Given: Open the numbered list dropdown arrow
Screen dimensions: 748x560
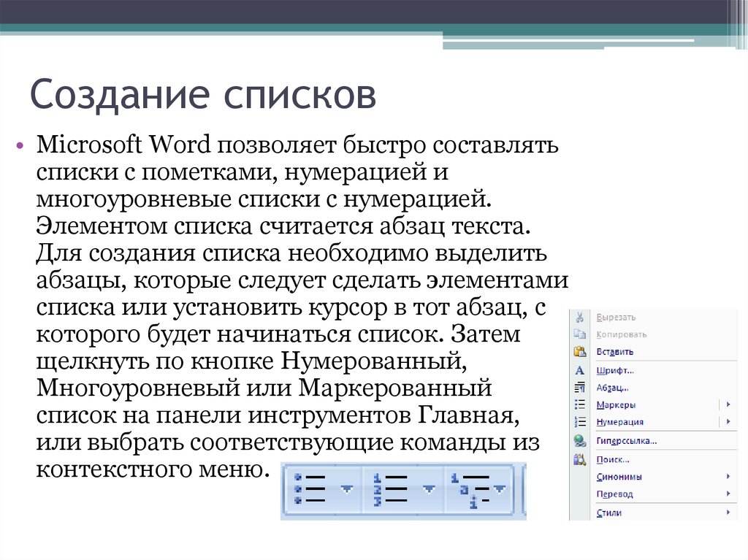Looking at the screenshot, I should pos(429,489).
